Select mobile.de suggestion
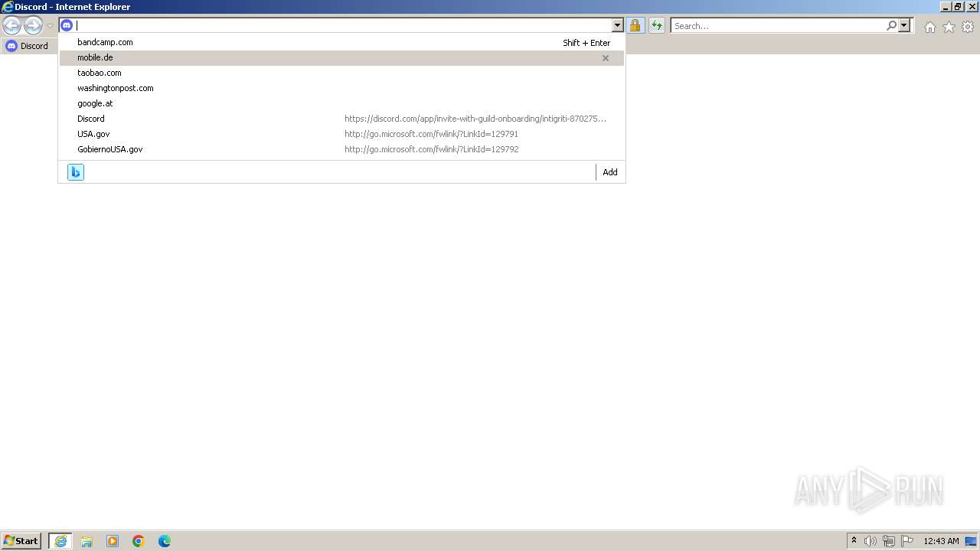This screenshot has width=980, height=551. [x=341, y=57]
